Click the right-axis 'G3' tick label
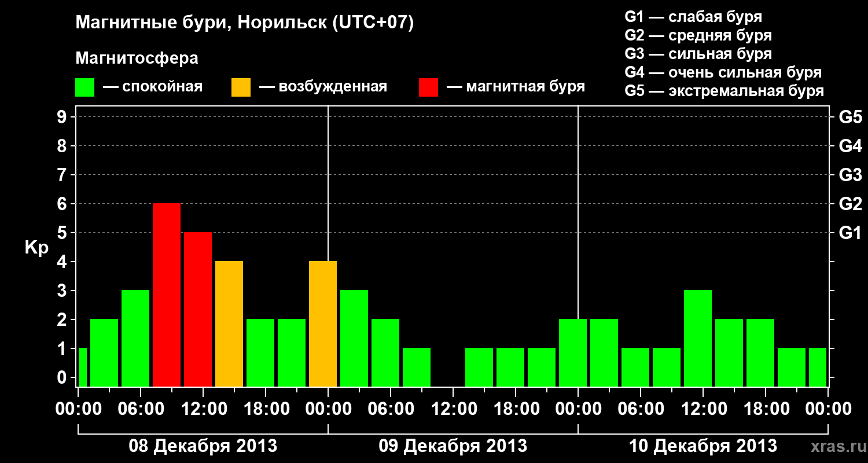This screenshot has height=463, width=868. [851, 175]
